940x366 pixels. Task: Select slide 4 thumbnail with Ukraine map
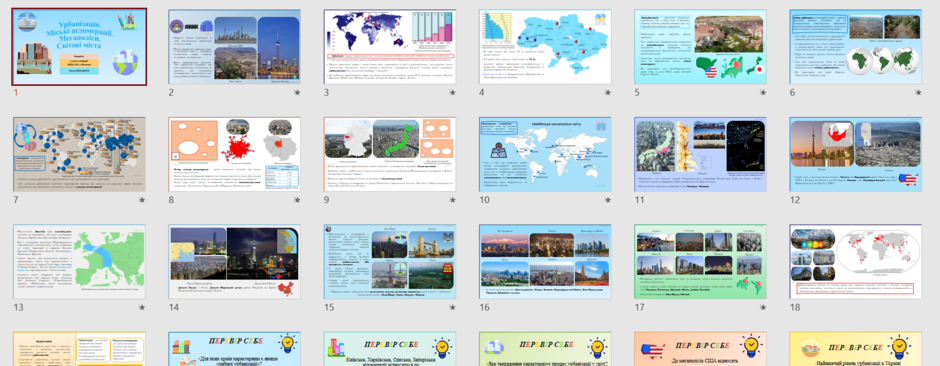(x=545, y=47)
